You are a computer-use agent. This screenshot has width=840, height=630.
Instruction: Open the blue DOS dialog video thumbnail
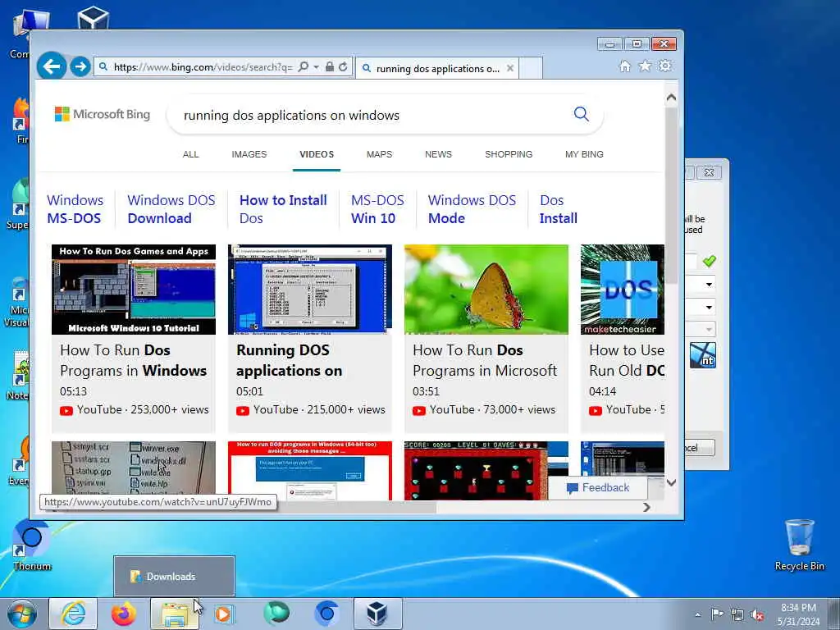309,290
